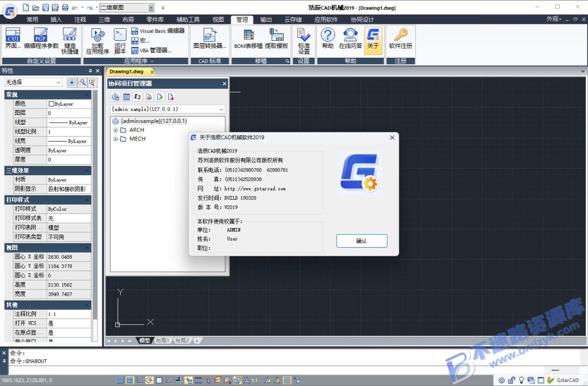Click the 颜色 ByLayer color swatch value
588x386 pixels.
pyautogui.click(x=69, y=103)
